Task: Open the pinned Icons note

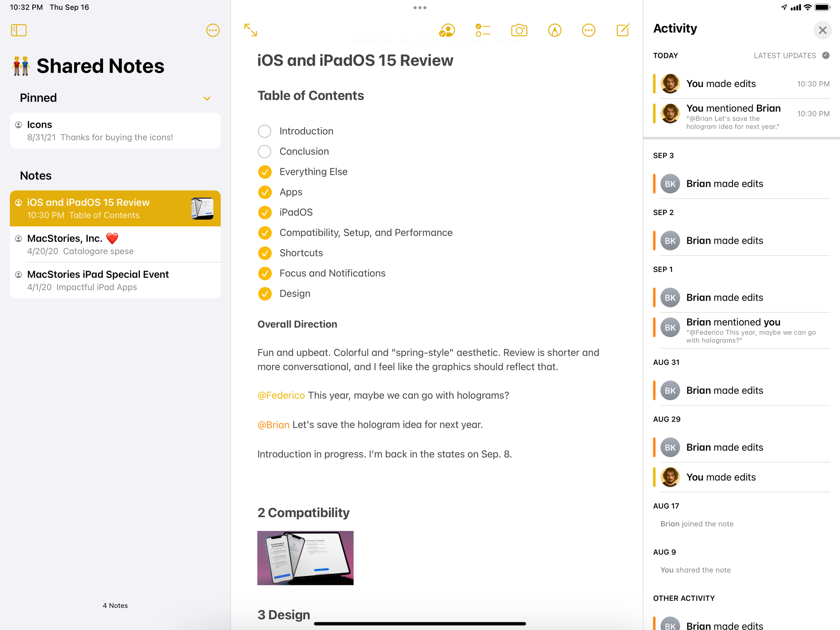Action: pos(115,131)
